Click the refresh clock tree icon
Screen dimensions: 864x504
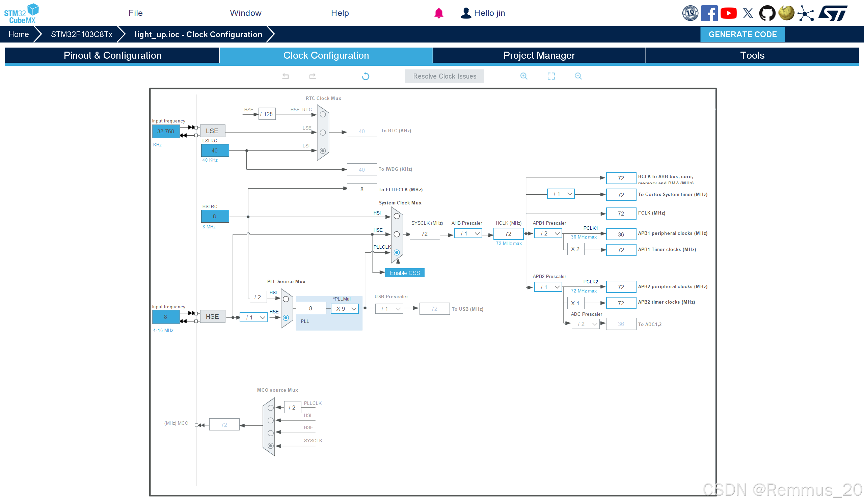[365, 76]
